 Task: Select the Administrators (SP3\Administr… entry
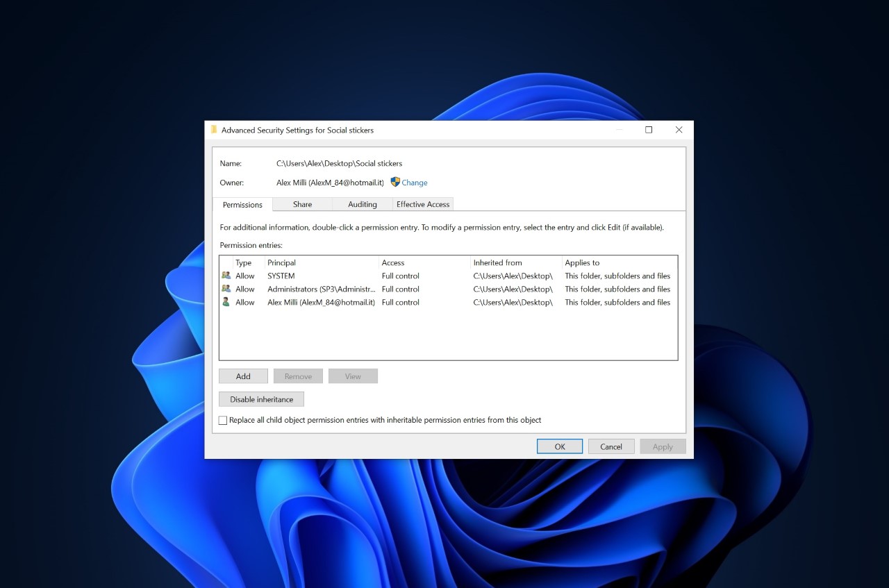[322, 289]
